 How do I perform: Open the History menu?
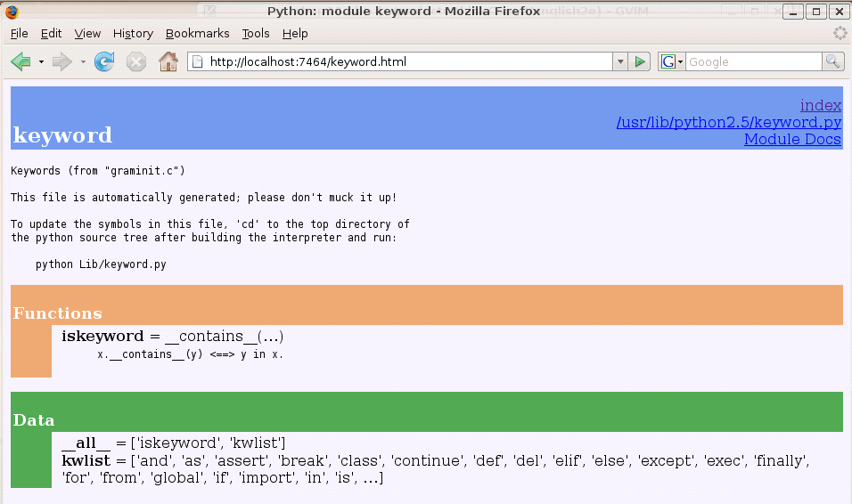pyautogui.click(x=133, y=33)
